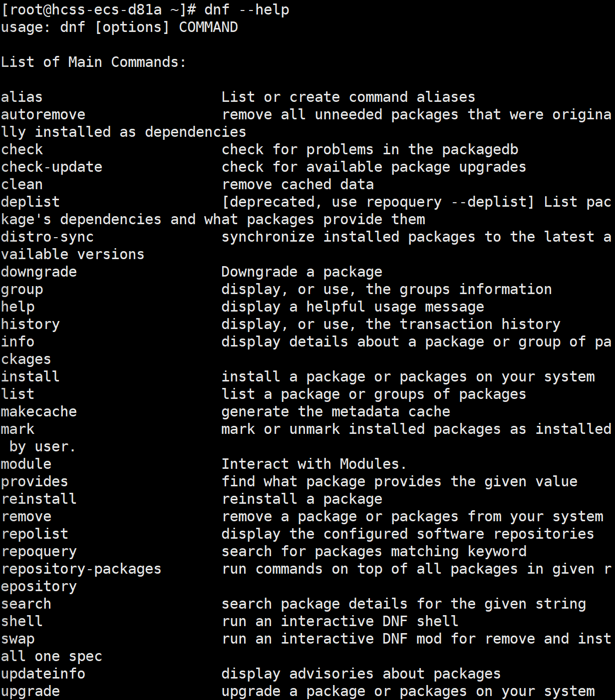Screen dimensions: 615x700
Task: Click the 'reinstall' command name
Action: tap(39, 499)
